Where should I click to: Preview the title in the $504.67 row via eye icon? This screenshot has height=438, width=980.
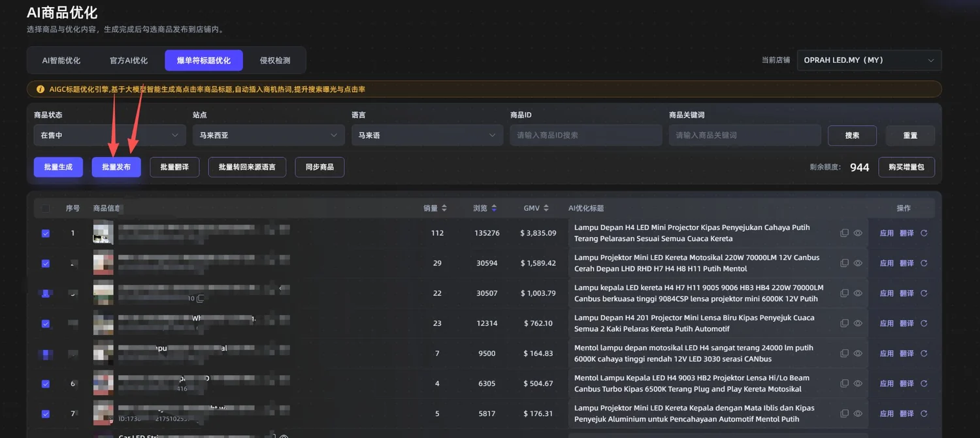click(x=858, y=383)
